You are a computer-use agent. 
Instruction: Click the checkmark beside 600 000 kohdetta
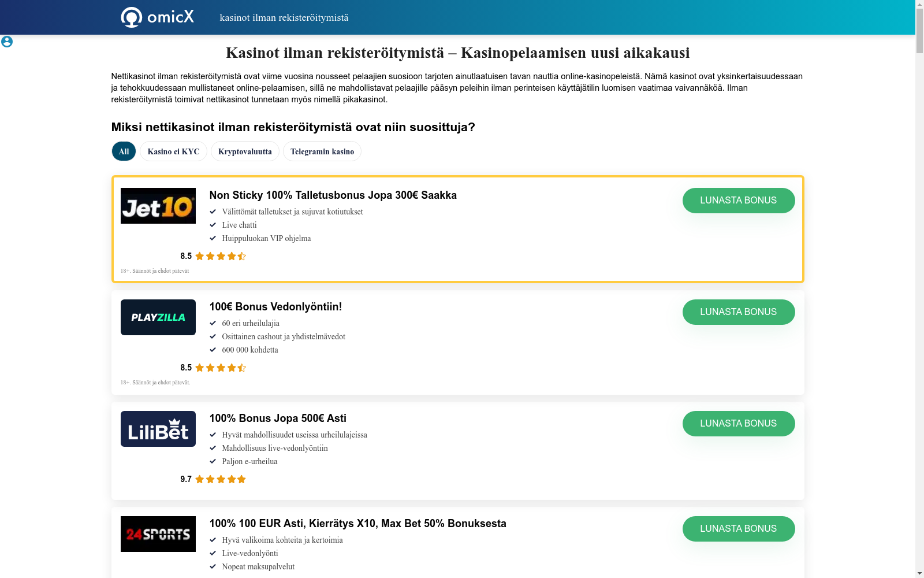point(213,350)
